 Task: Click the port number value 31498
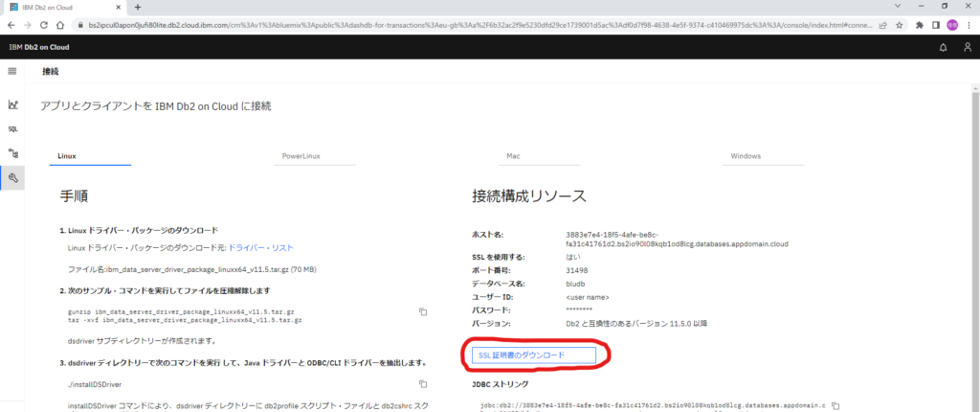pyautogui.click(x=576, y=270)
